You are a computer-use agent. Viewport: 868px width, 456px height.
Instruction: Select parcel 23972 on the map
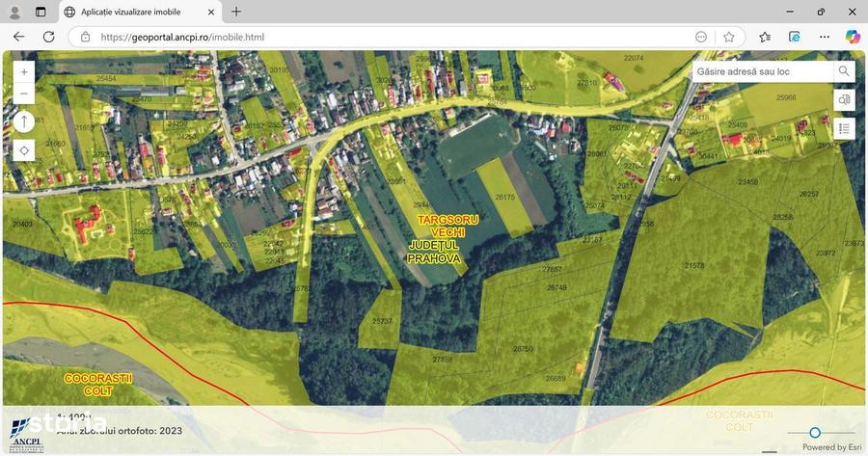click(x=826, y=253)
